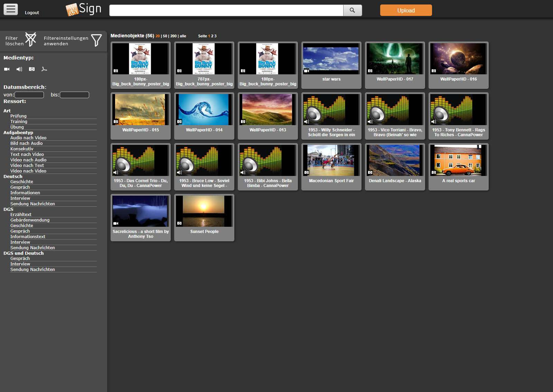
Task: Click the Sign logo
Action: [84, 9]
